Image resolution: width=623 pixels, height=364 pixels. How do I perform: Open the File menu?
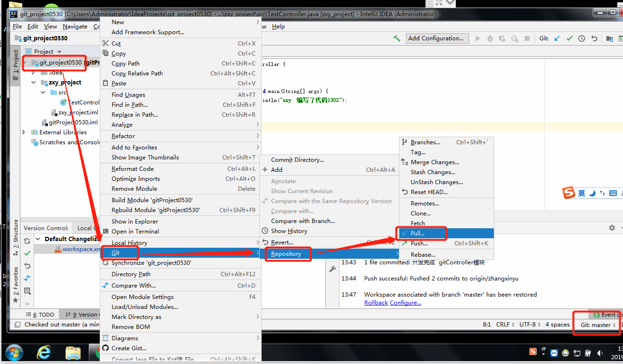(17, 27)
